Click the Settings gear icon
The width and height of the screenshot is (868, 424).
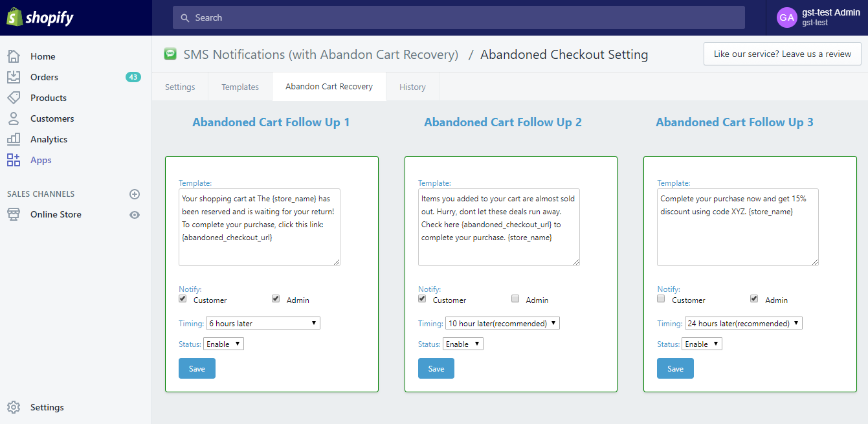pos(14,407)
